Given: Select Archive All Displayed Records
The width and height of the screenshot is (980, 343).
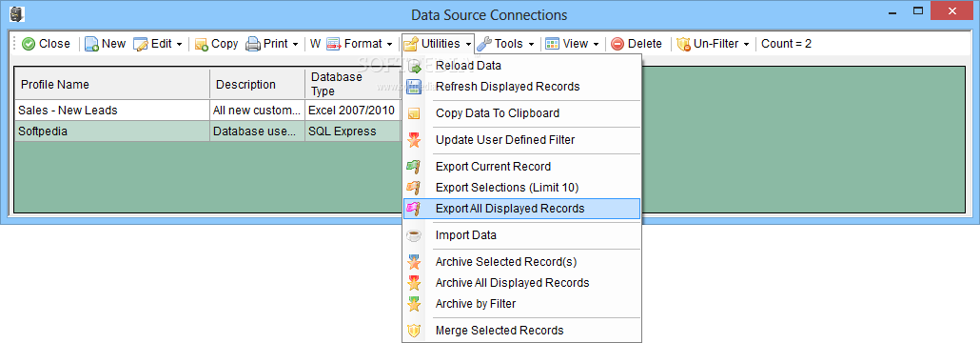Looking at the screenshot, I should point(522,283).
